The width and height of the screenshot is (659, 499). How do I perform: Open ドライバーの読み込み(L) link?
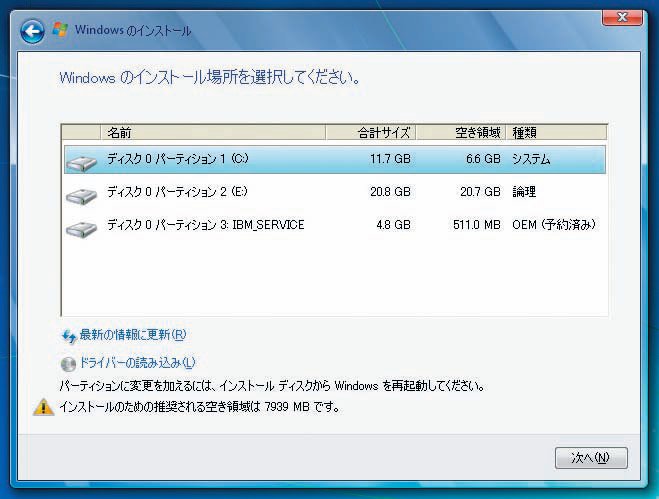(x=137, y=363)
